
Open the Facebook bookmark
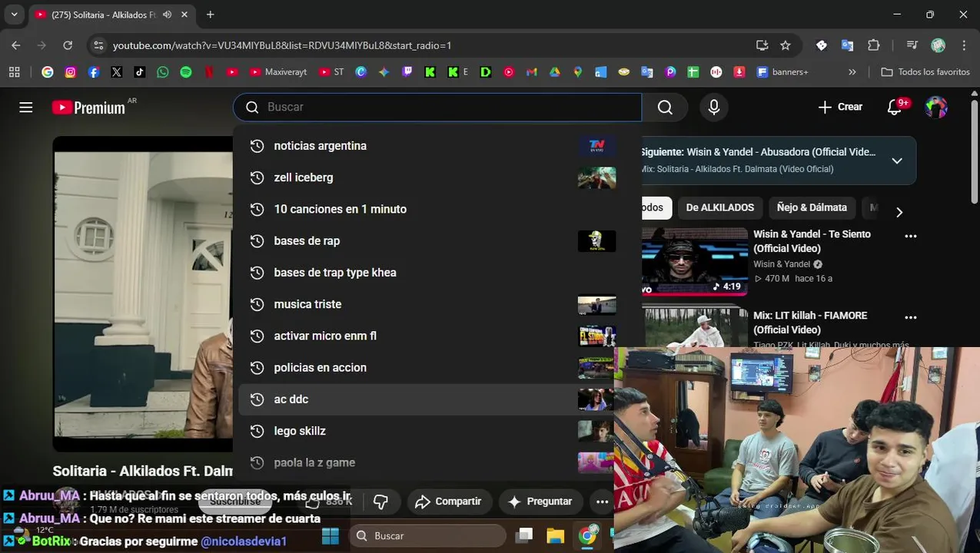pos(94,72)
